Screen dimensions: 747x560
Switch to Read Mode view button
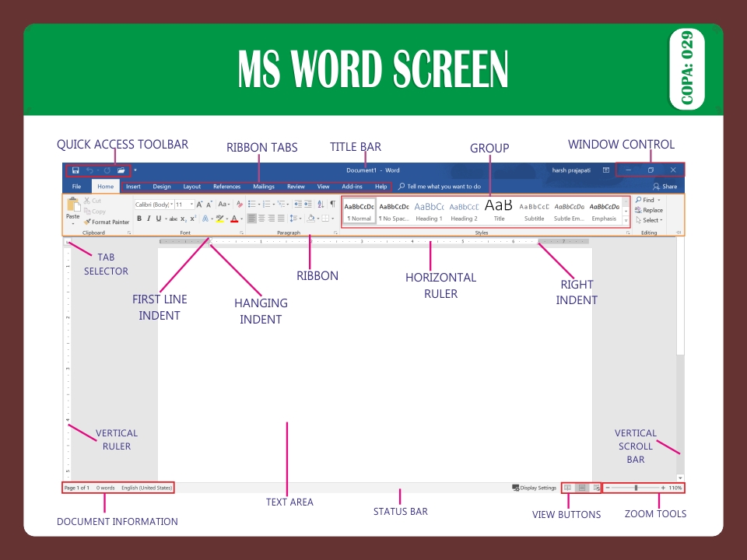568,488
